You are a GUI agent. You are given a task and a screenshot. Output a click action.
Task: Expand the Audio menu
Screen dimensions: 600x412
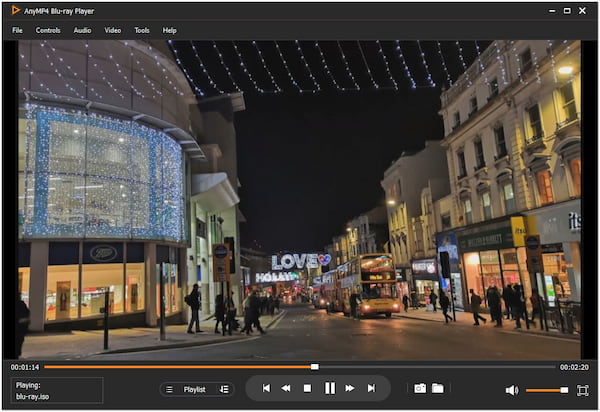[82, 30]
